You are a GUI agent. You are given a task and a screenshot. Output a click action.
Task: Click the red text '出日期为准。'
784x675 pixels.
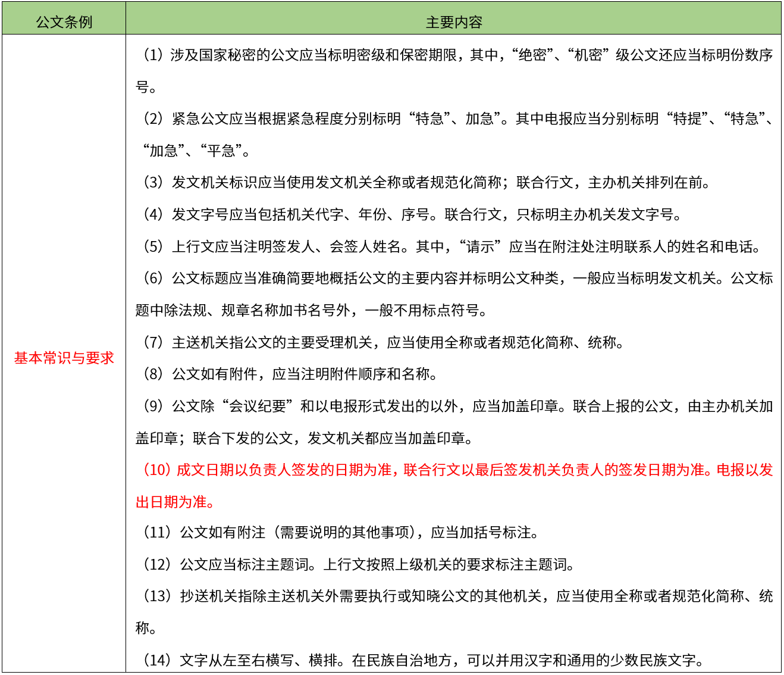tap(175, 502)
